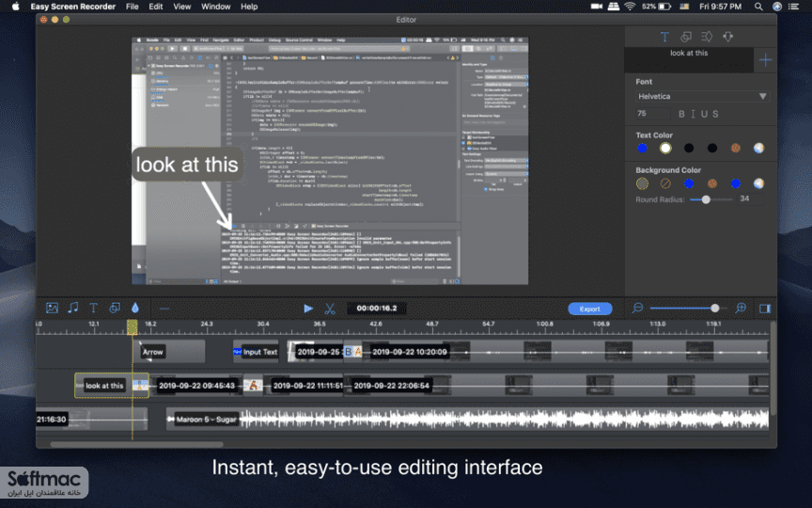Insert a text overlay from timeline toolbar
Screen dimensions: 812x508
[x=94, y=308]
